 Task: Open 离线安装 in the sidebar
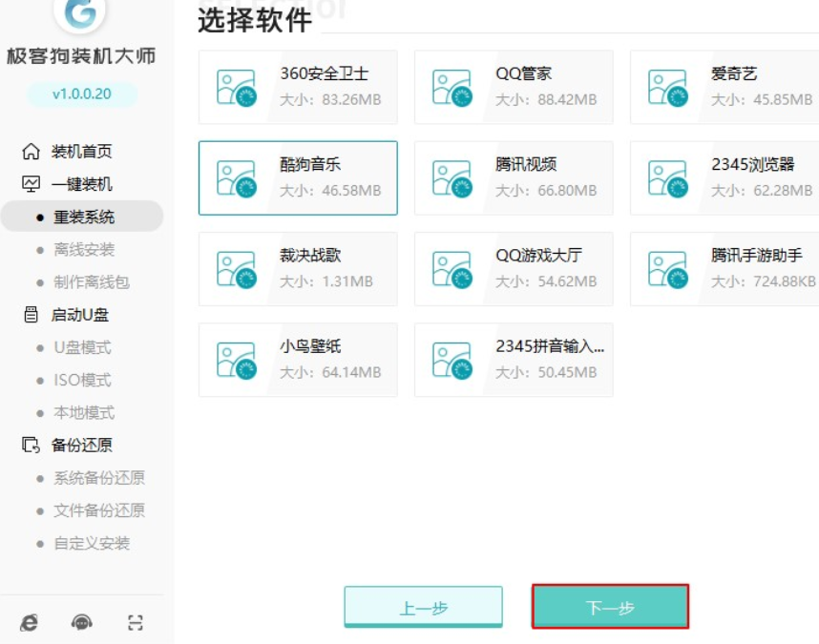(x=83, y=250)
